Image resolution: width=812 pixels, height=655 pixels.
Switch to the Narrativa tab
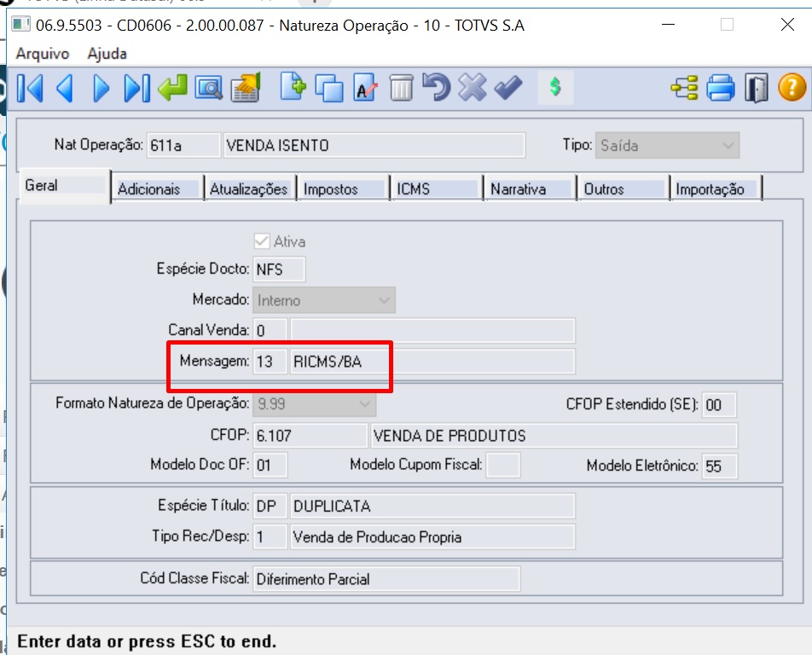pyautogui.click(x=530, y=189)
